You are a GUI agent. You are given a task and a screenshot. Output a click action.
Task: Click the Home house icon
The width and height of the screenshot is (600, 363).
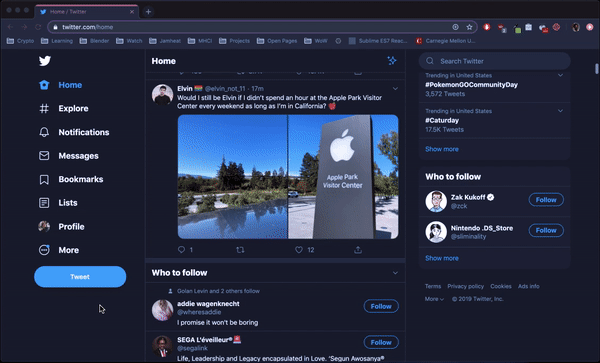(44, 85)
